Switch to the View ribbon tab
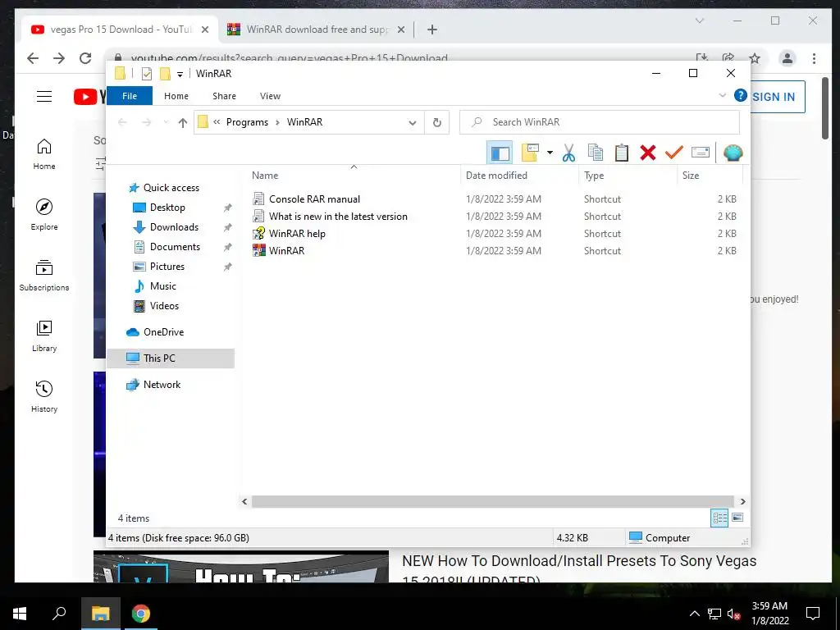Viewport: 840px width, 630px height. (x=270, y=96)
